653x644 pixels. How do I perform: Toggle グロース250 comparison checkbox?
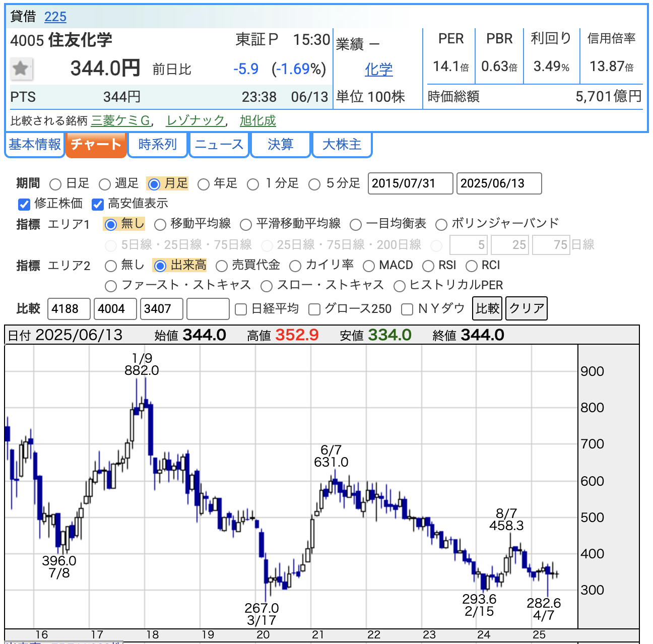point(314,309)
